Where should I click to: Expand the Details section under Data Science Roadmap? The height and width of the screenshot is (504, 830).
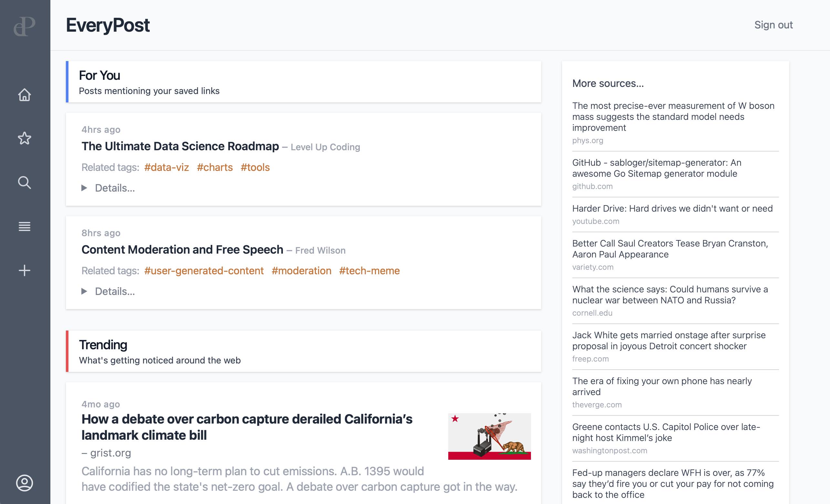pyautogui.click(x=107, y=187)
